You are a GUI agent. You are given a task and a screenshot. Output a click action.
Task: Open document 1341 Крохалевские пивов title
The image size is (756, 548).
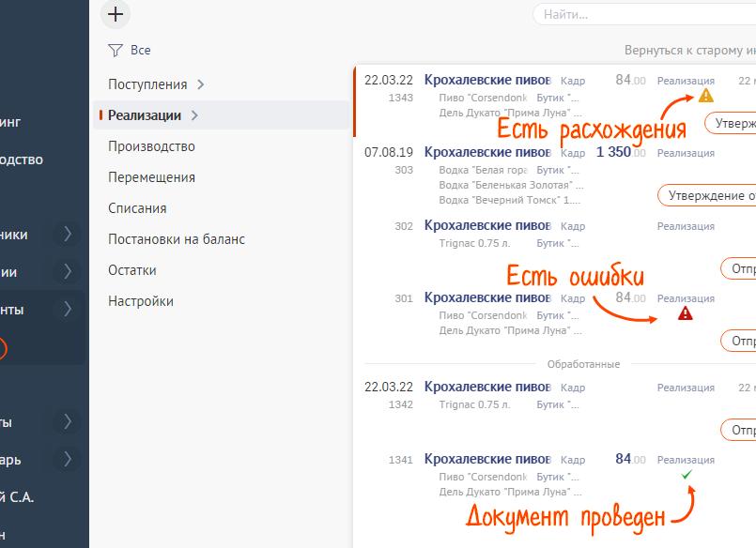[487, 459]
